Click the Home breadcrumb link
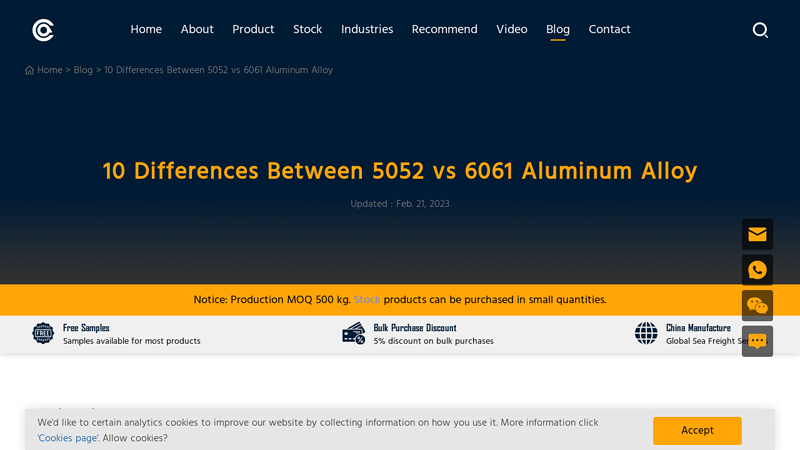 (49, 70)
